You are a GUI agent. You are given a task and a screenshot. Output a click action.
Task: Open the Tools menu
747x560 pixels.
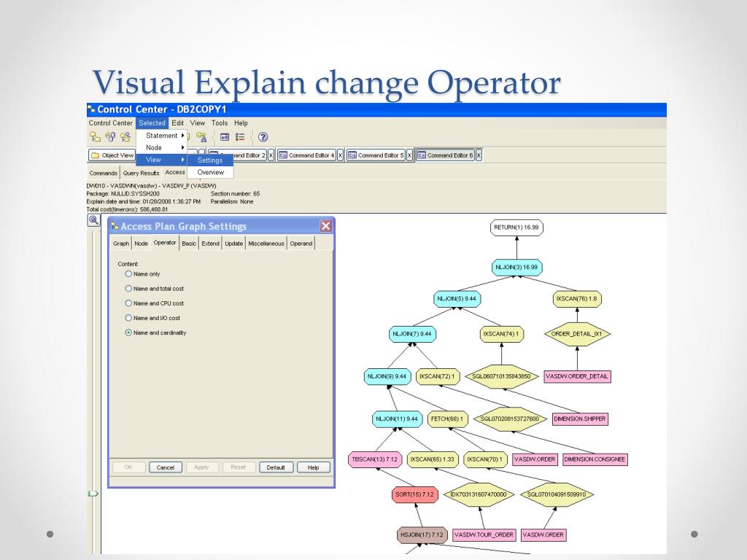pyautogui.click(x=220, y=122)
